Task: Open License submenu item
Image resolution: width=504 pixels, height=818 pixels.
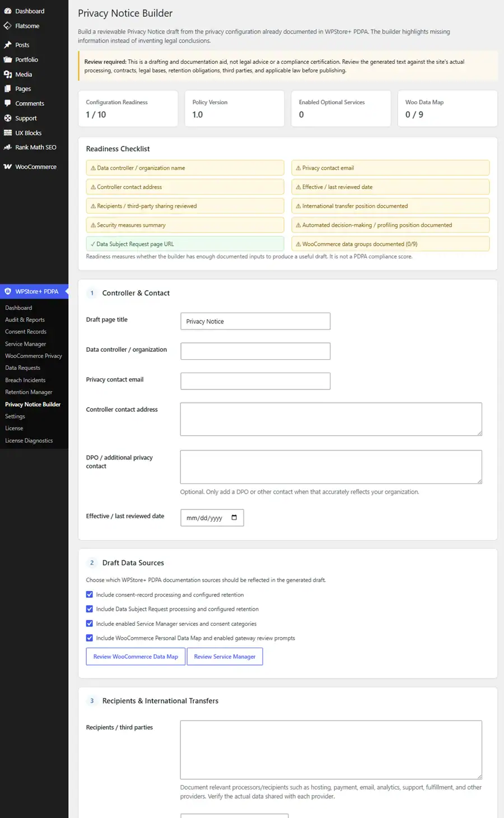Action: (x=14, y=429)
